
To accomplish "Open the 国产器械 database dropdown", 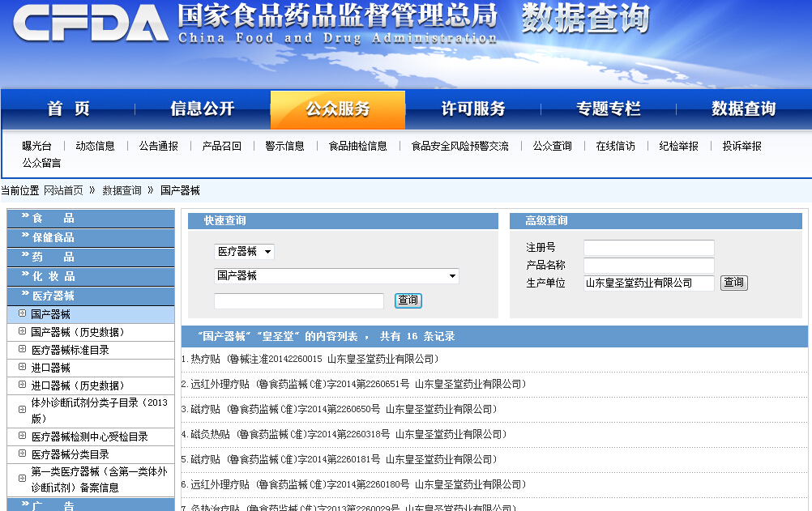I will tap(335, 276).
